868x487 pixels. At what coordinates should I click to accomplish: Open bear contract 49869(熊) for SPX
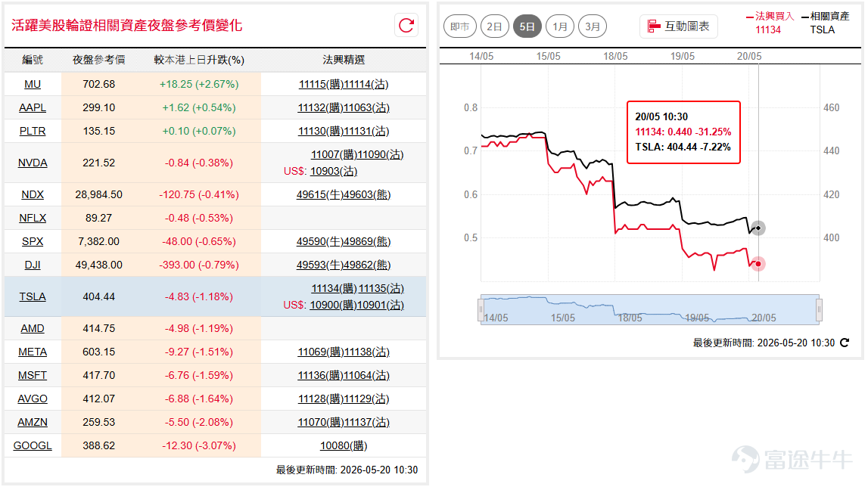tap(367, 241)
